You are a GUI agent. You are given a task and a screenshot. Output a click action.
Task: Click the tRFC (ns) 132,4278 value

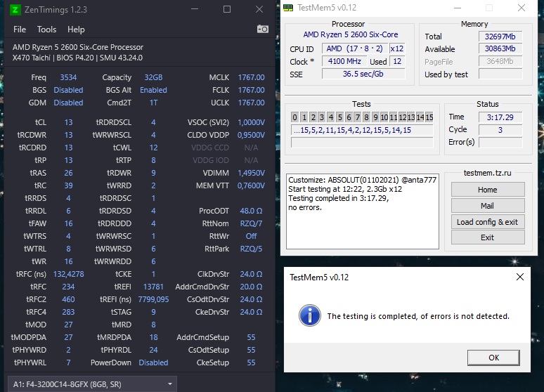pos(68,274)
